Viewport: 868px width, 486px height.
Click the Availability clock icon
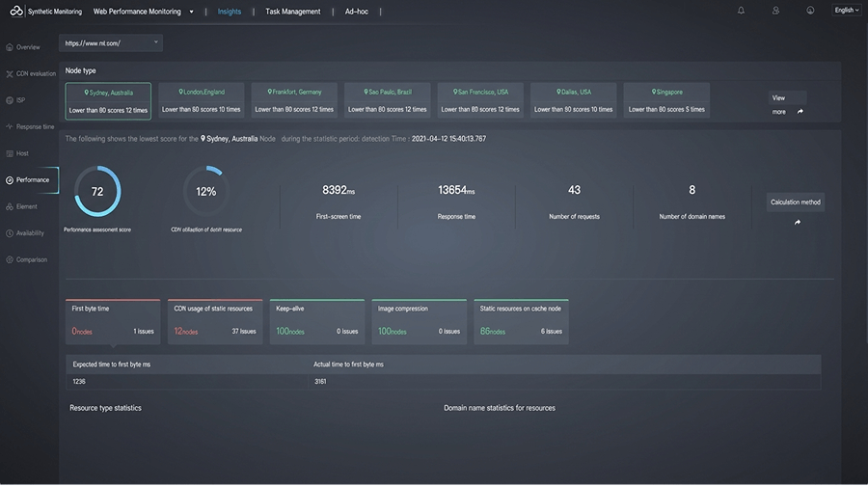pyautogui.click(x=10, y=233)
